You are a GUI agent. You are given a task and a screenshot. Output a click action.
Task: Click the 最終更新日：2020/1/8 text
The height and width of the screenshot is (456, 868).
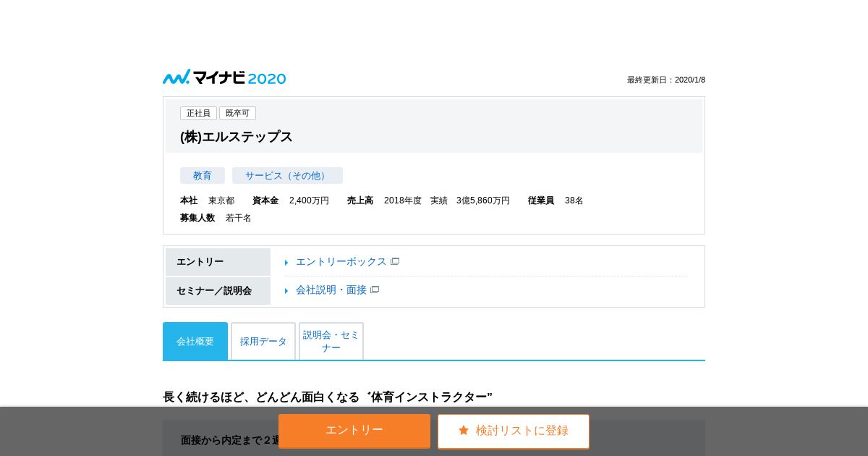tap(666, 80)
